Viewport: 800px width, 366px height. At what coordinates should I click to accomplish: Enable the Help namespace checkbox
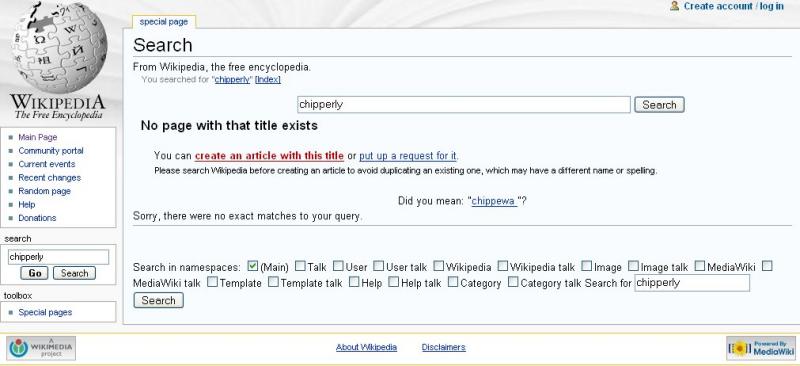pos(354,282)
